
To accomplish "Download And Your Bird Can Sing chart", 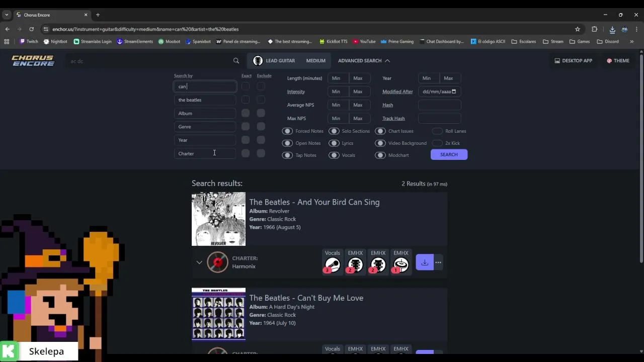I will pos(425,262).
